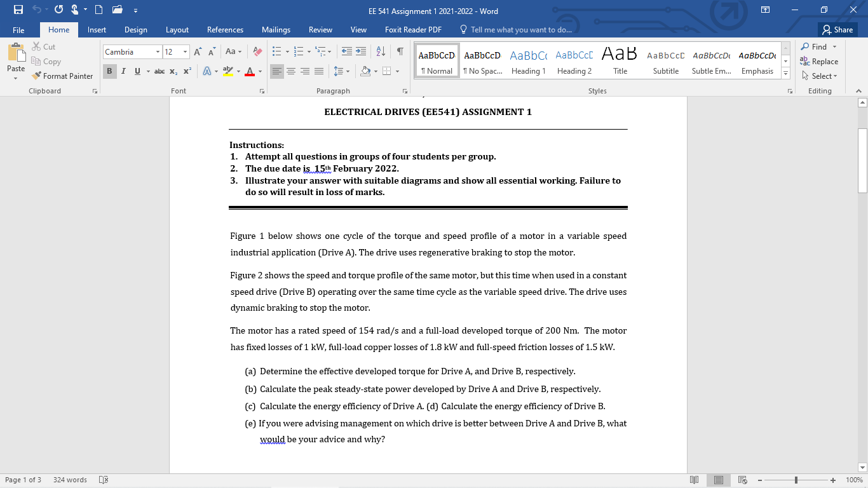Open the References tab

pos(225,30)
